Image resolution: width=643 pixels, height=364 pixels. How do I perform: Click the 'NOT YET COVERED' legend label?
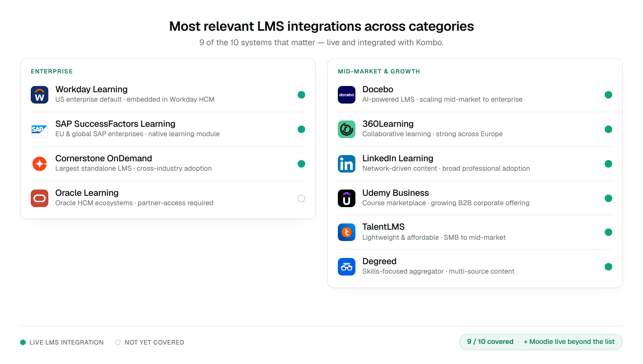(x=154, y=342)
